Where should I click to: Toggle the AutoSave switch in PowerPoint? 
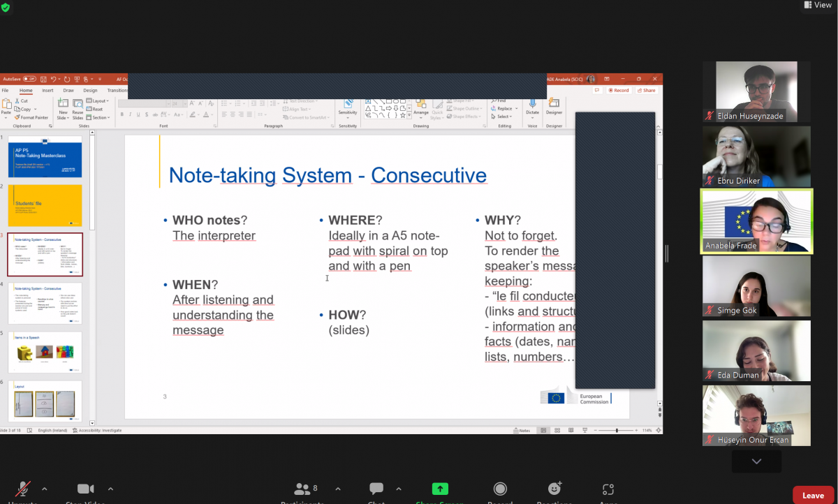(29, 79)
